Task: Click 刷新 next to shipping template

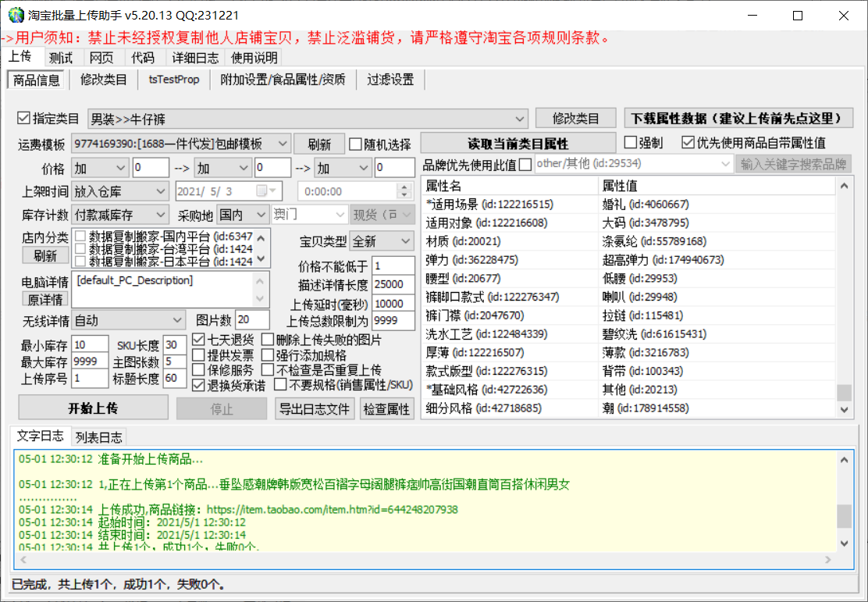Action: [318, 144]
